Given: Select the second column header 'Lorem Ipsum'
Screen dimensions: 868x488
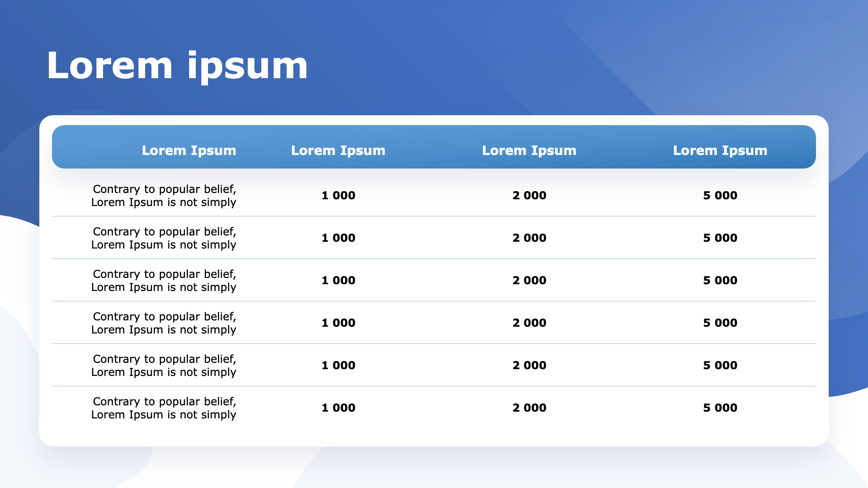Looking at the screenshot, I should [338, 150].
